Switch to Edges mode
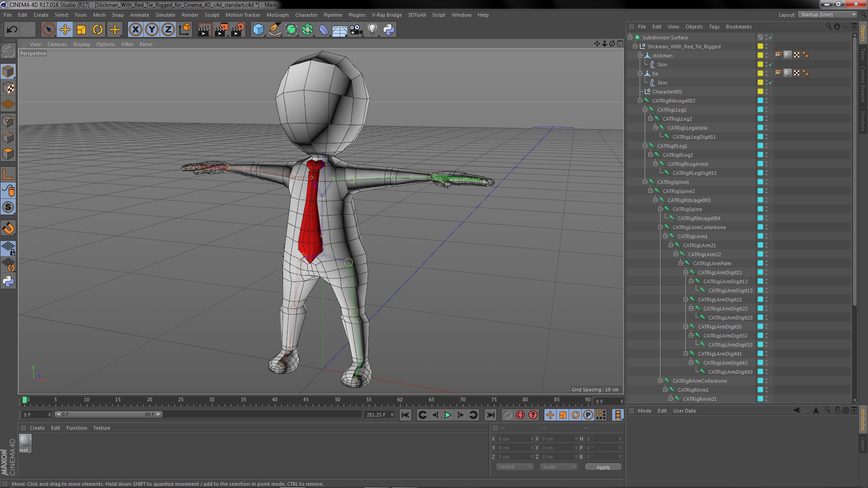Screen dimensions: 868x488 (8, 137)
